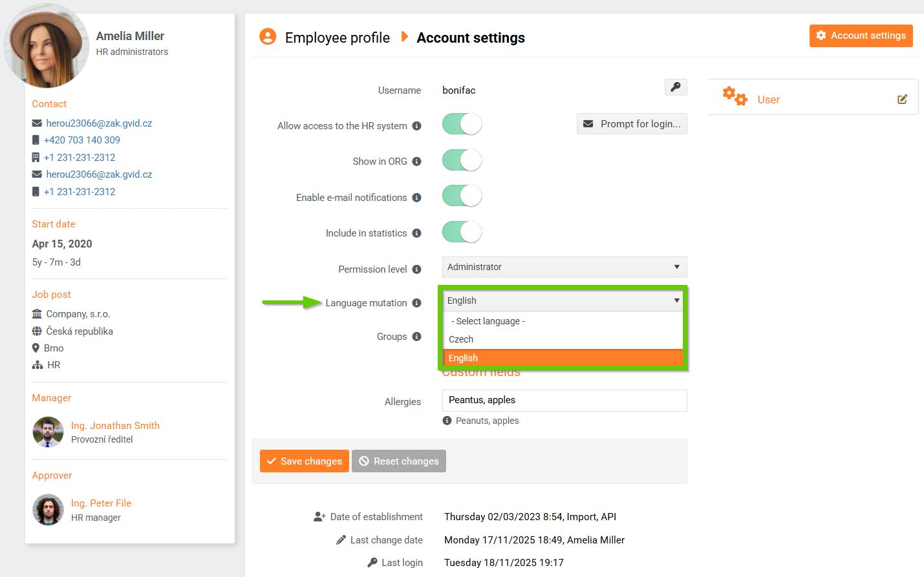Click the key icon beside Username

pyautogui.click(x=675, y=87)
